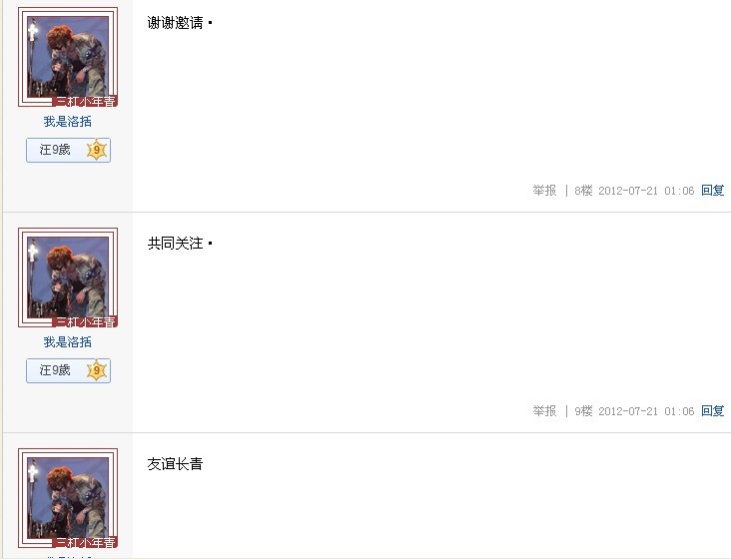This screenshot has height=560, width=731.
Task: Click the 三杠小年青 label on second avatar
Action: point(84,322)
